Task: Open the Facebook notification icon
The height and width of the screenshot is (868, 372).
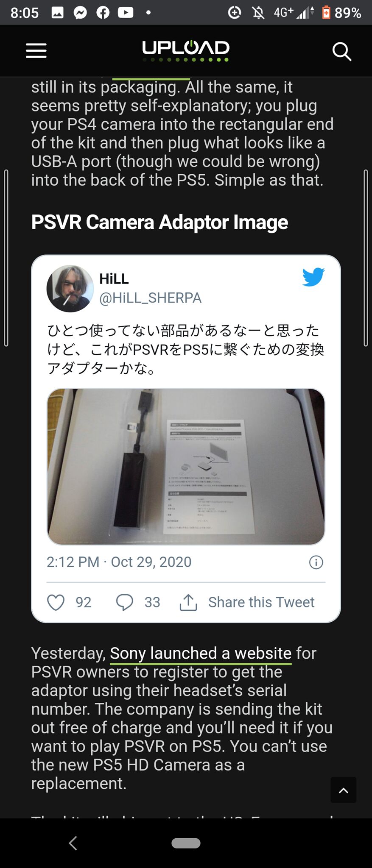Action: click(103, 13)
